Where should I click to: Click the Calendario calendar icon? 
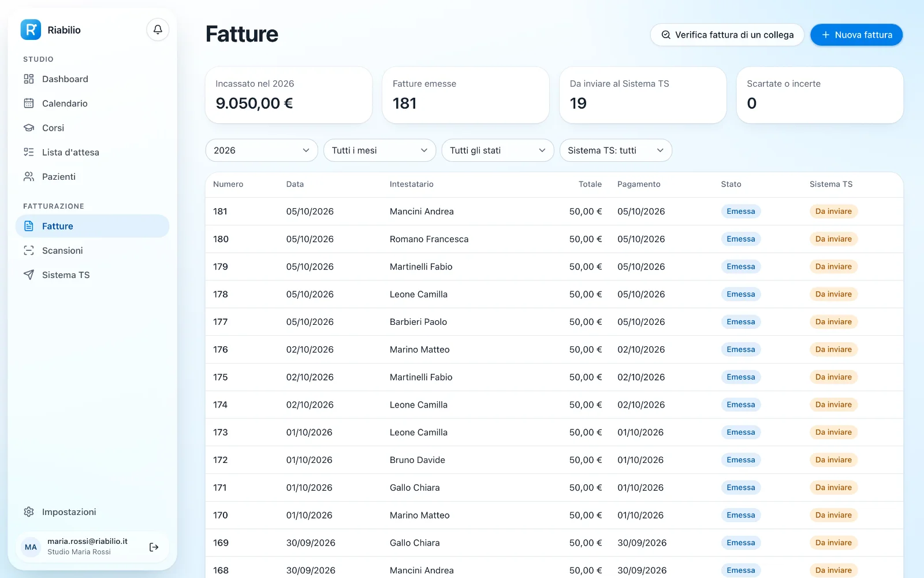point(29,103)
